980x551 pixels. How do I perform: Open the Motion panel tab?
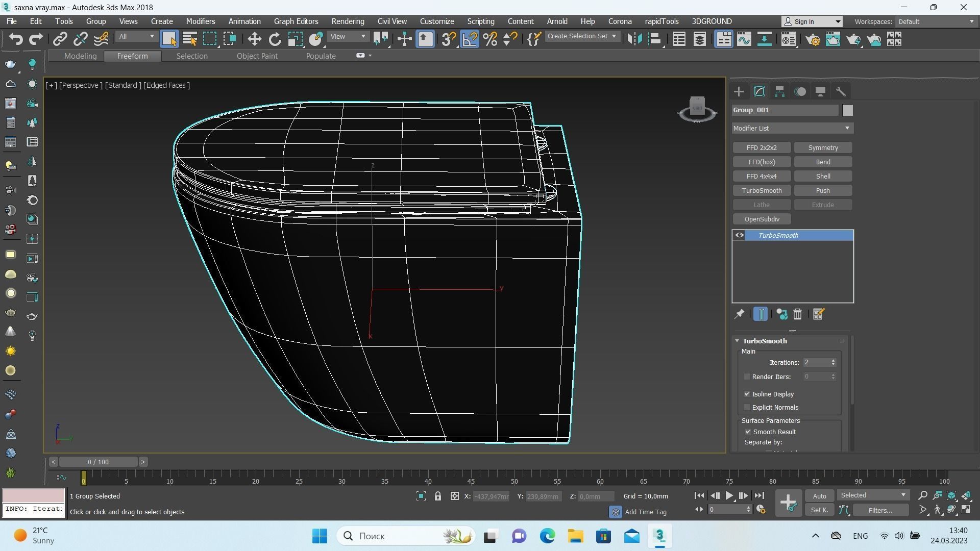pyautogui.click(x=800, y=92)
